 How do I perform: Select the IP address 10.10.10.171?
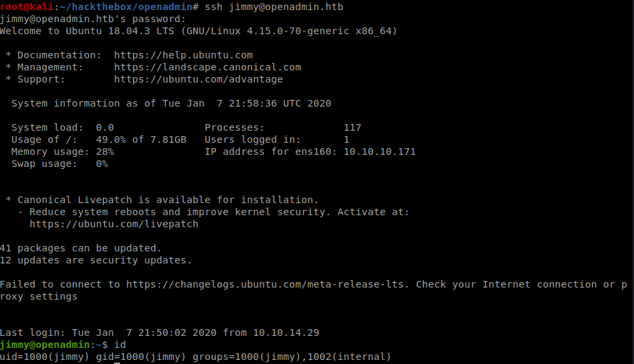click(380, 151)
